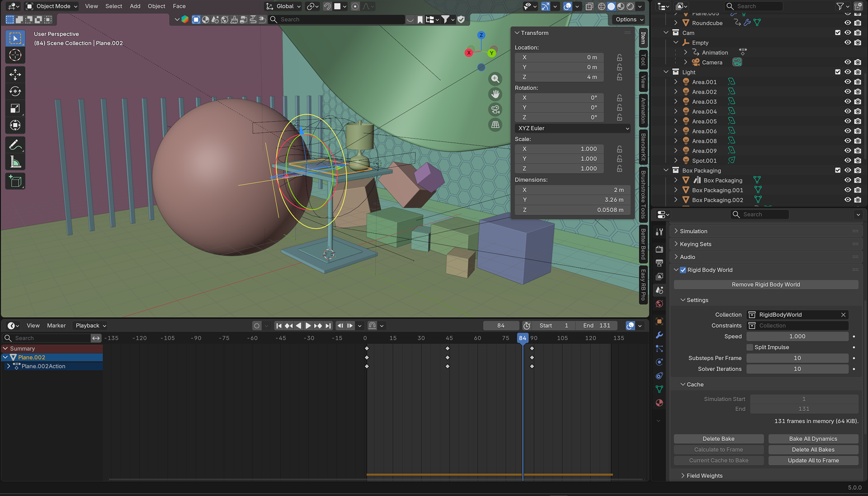868x496 pixels.
Task: Switch to the Animation sidebar tab
Action: [643, 111]
